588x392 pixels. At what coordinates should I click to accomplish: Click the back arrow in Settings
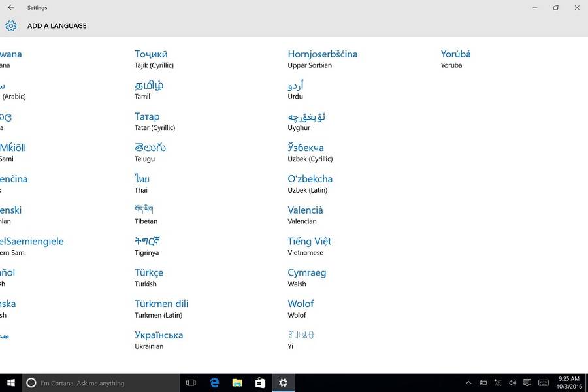(x=11, y=8)
